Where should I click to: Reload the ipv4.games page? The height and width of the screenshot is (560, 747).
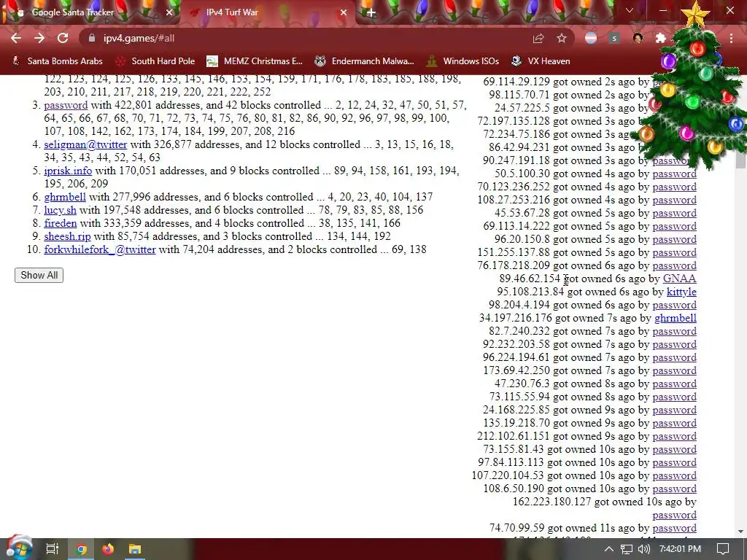tap(63, 38)
